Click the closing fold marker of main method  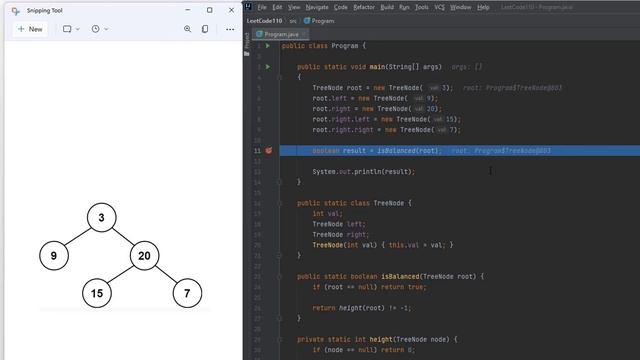(280, 182)
